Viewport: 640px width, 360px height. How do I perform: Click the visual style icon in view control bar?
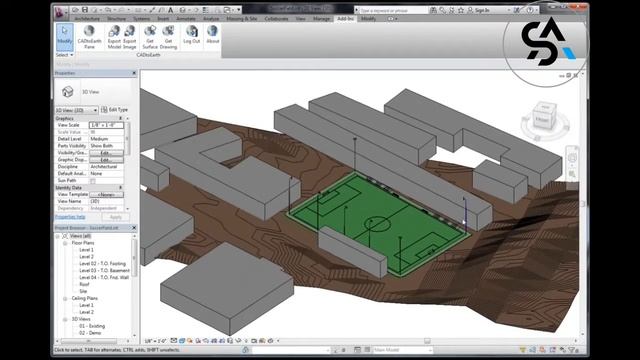(x=182, y=340)
